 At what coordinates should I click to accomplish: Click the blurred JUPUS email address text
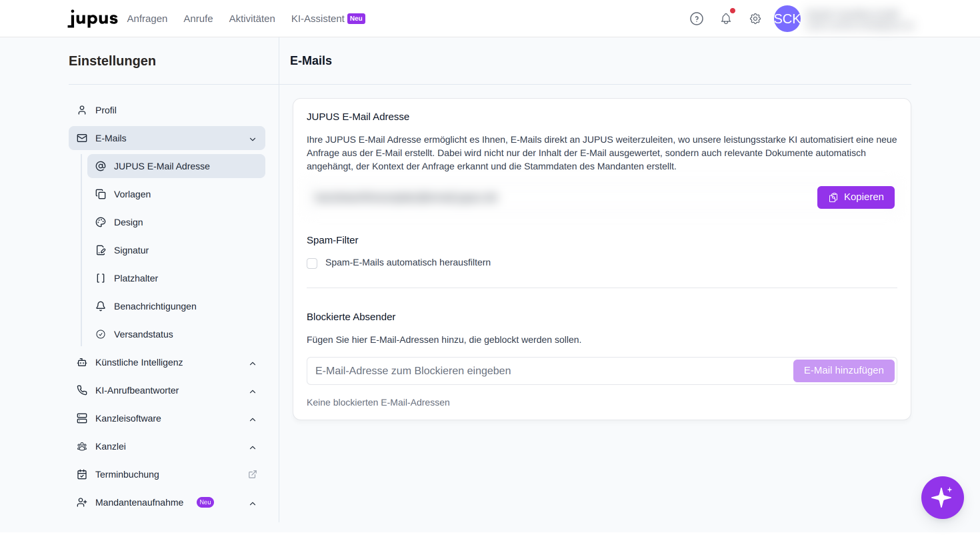point(405,197)
